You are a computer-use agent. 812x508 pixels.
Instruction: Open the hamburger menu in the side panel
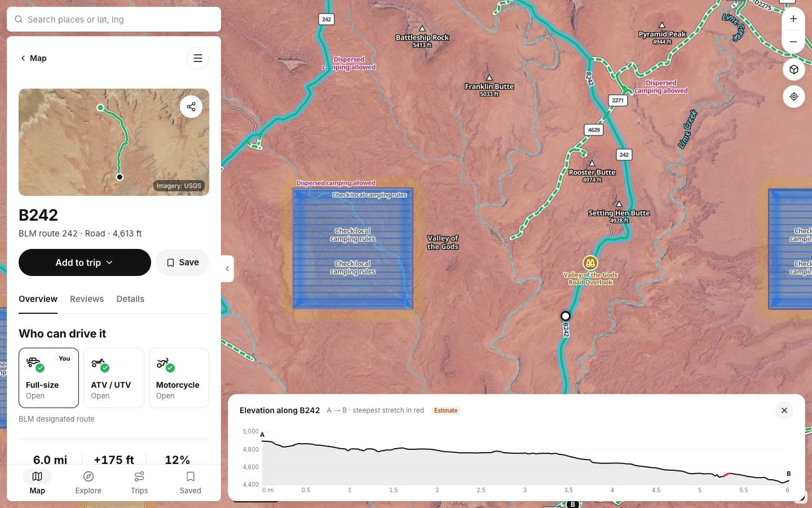pyautogui.click(x=198, y=58)
